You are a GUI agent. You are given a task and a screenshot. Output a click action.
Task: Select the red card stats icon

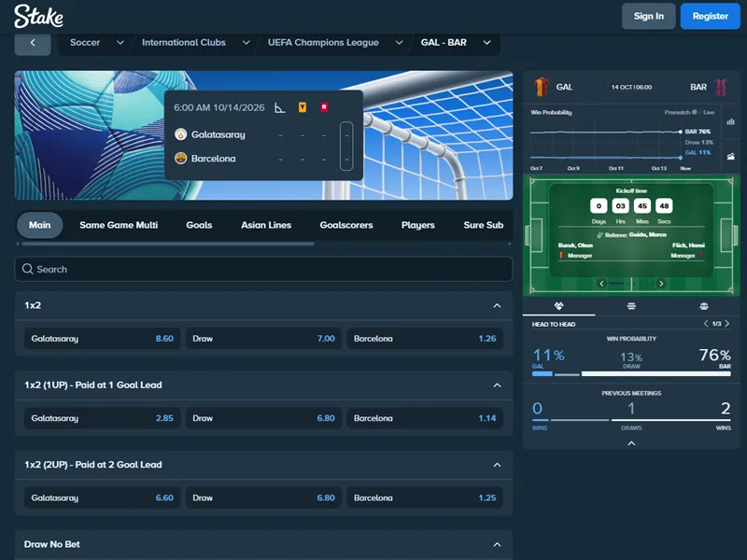(x=324, y=107)
